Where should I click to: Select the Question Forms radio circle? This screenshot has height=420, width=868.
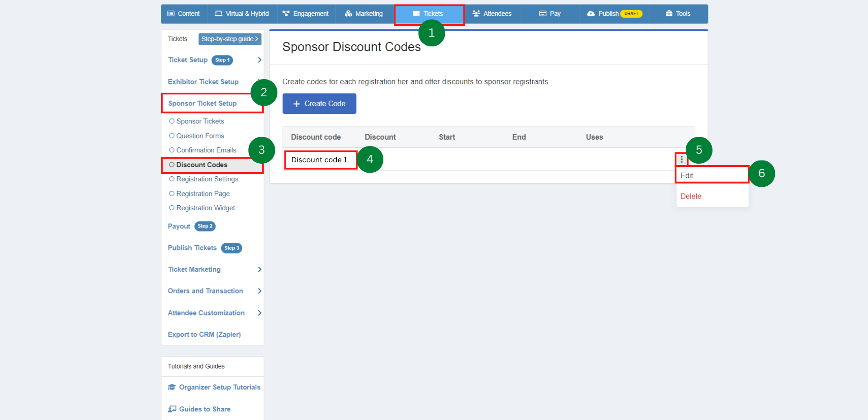click(x=171, y=136)
